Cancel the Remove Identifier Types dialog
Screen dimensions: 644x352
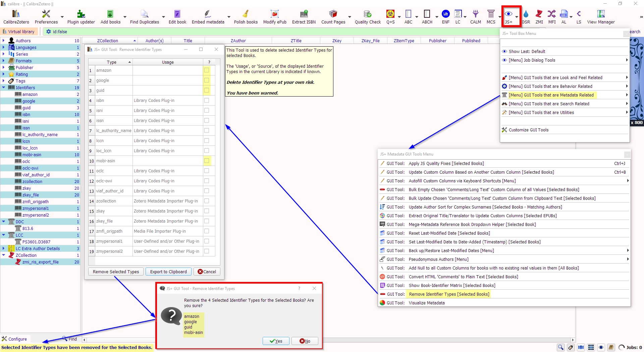(207, 272)
